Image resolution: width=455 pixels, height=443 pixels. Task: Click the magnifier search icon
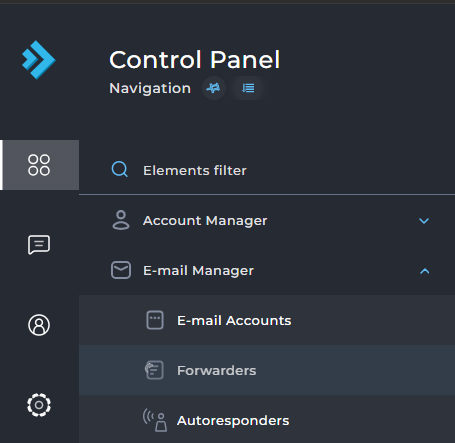pos(119,169)
